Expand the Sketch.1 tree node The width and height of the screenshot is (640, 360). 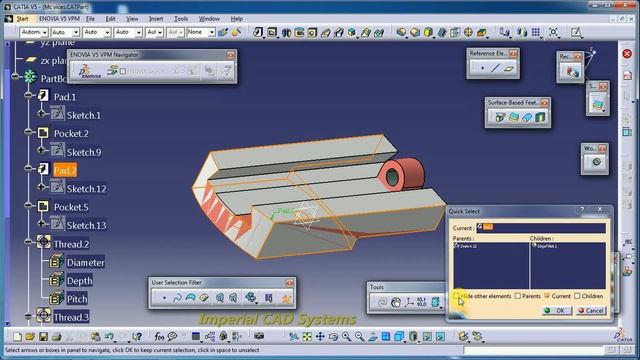coord(41,113)
